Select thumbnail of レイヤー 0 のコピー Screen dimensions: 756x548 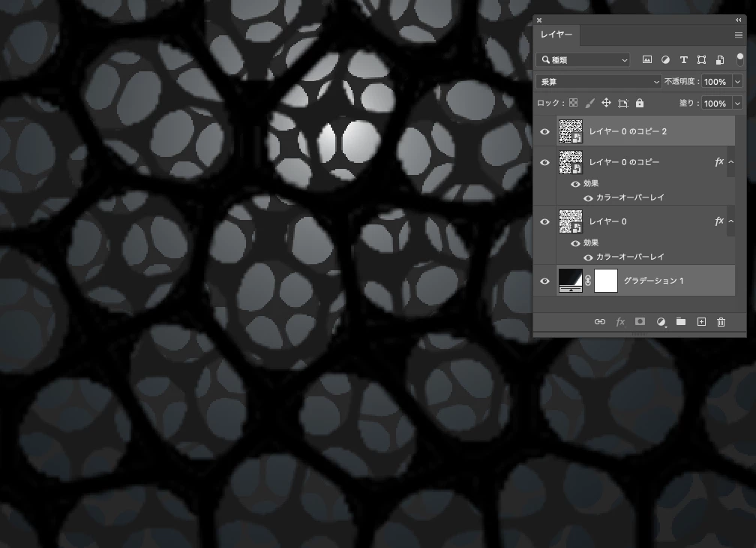coord(570,162)
